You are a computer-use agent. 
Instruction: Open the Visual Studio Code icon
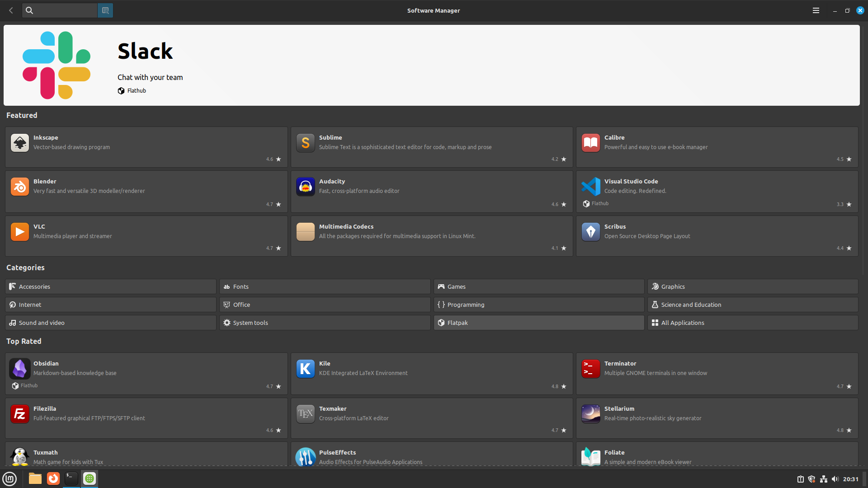coord(591,187)
